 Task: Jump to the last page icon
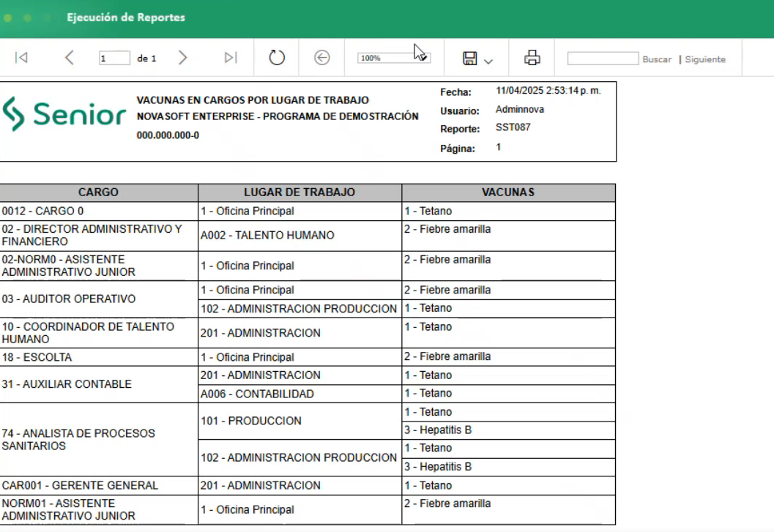tap(231, 57)
